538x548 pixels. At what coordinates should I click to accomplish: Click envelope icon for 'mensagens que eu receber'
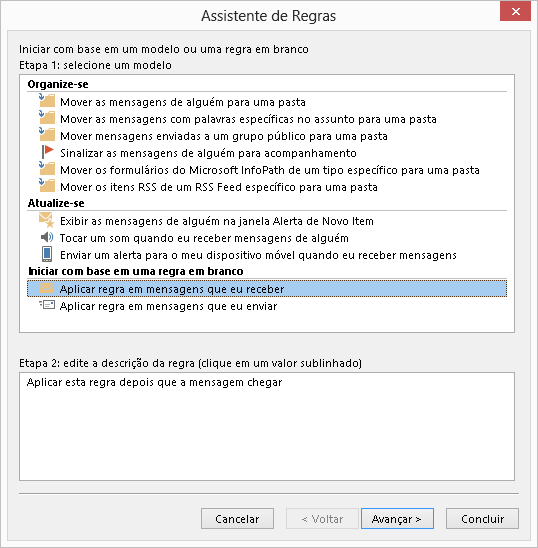coord(46,288)
